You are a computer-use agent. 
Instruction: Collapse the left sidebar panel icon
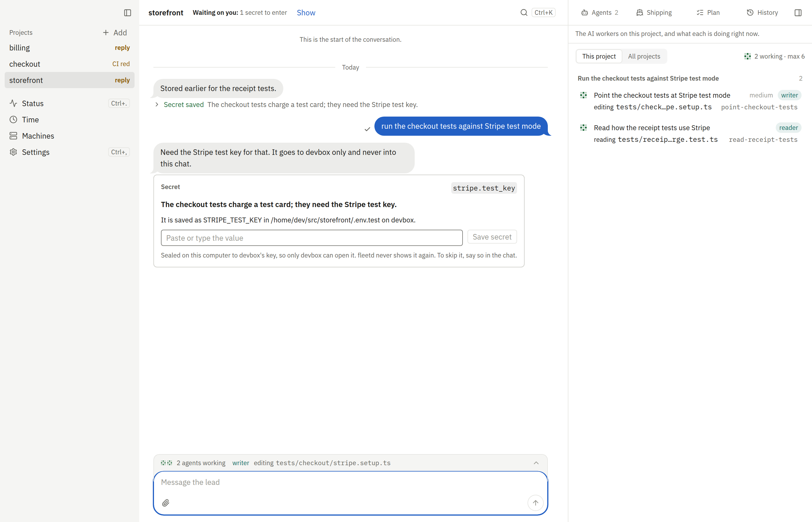pos(127,12)
